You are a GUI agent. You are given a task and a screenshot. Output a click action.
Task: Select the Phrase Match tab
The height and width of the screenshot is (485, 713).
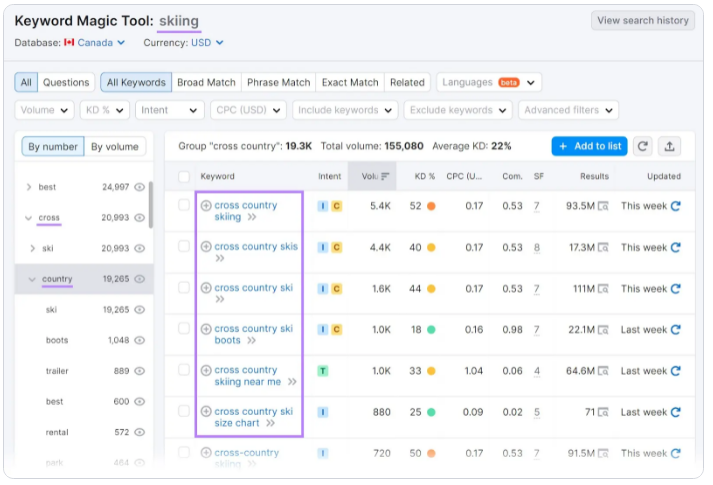279,82
